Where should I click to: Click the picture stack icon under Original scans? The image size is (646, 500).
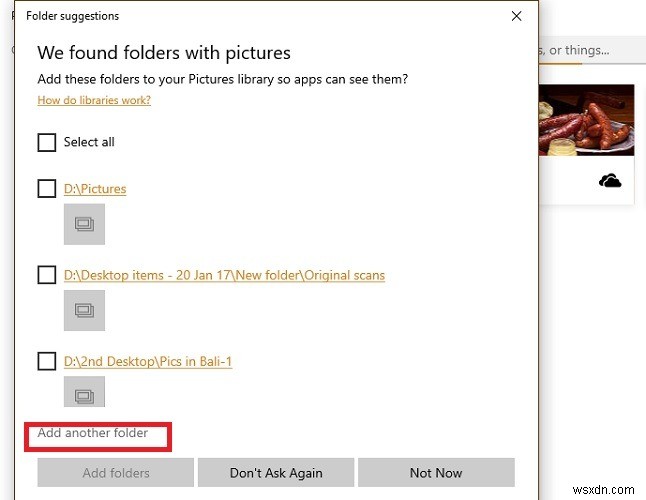coord(84,310)
